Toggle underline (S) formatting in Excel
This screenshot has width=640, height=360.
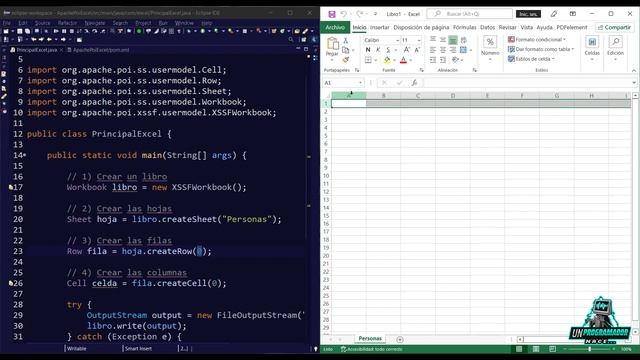pos(388,50)
